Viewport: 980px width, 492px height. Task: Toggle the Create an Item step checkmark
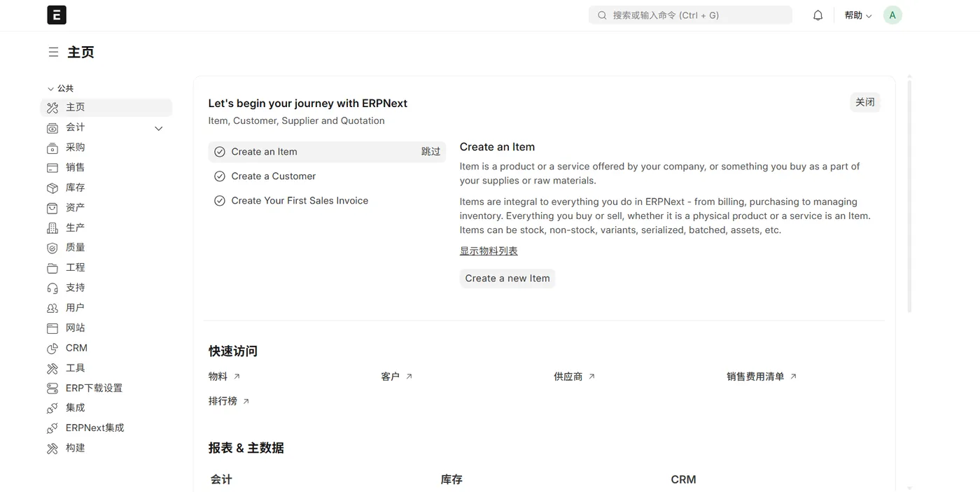(220, 152)
